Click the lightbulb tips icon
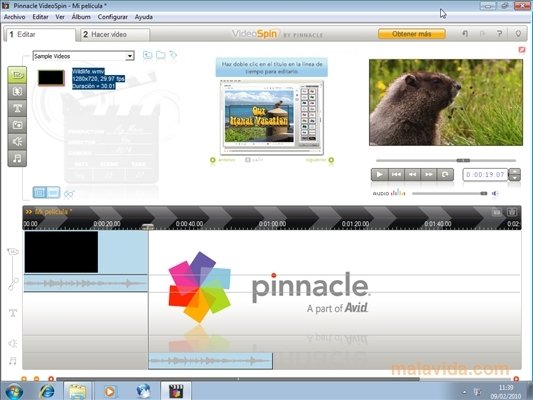 coord(518,34)
